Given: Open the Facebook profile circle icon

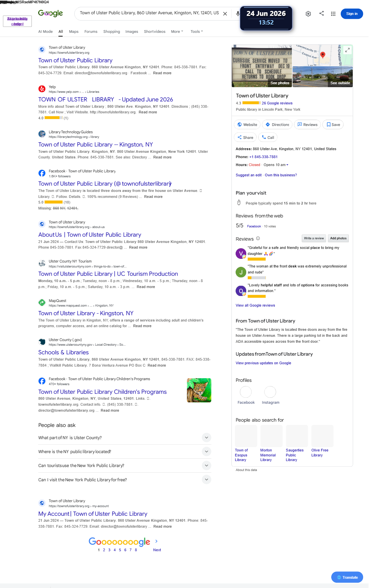Looking at the screenshot, I should pos(246,392).
